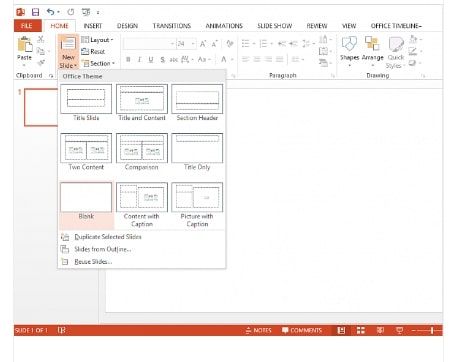The width and height of the screenshot is (454, 362).
Task: Click the Increase Font Size icon
Action: (x=203, y=44)
